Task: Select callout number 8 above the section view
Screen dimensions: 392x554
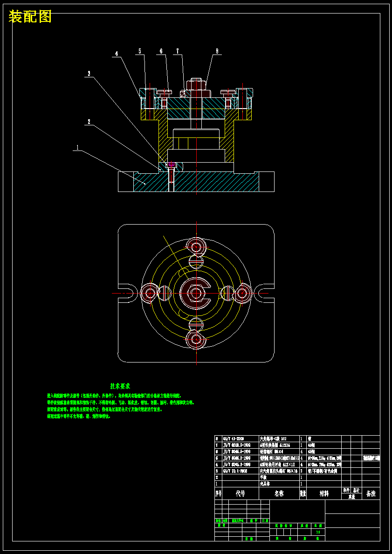Action: click(x=217, y=51)
